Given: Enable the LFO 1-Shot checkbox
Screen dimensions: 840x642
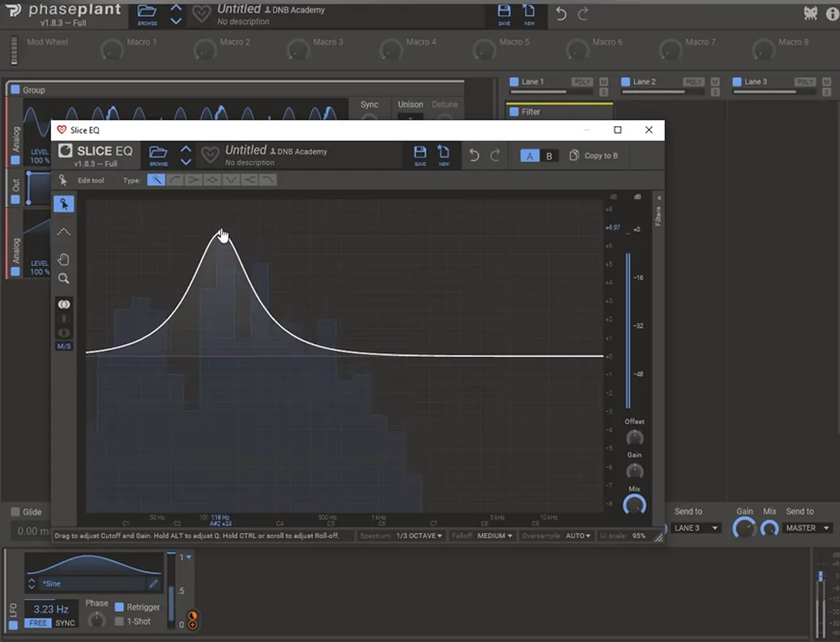Looking at the screenshot, I should (119, 621).
